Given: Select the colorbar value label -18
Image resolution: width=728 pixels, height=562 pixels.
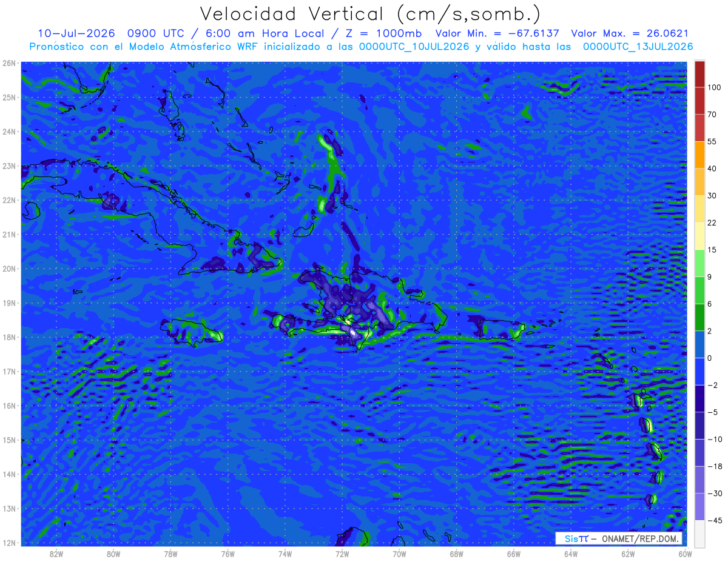Looking at the screenshot, I should (714, 466).
